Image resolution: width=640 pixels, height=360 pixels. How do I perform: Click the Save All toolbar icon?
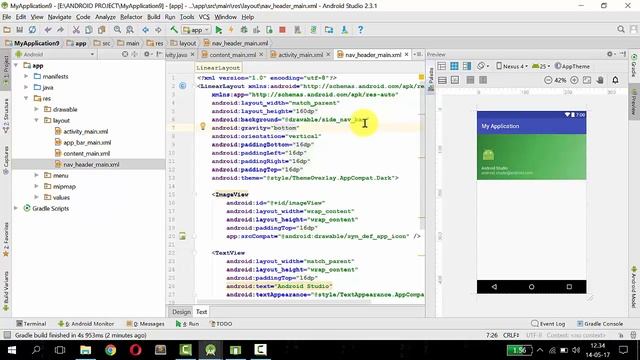point(19,30)
